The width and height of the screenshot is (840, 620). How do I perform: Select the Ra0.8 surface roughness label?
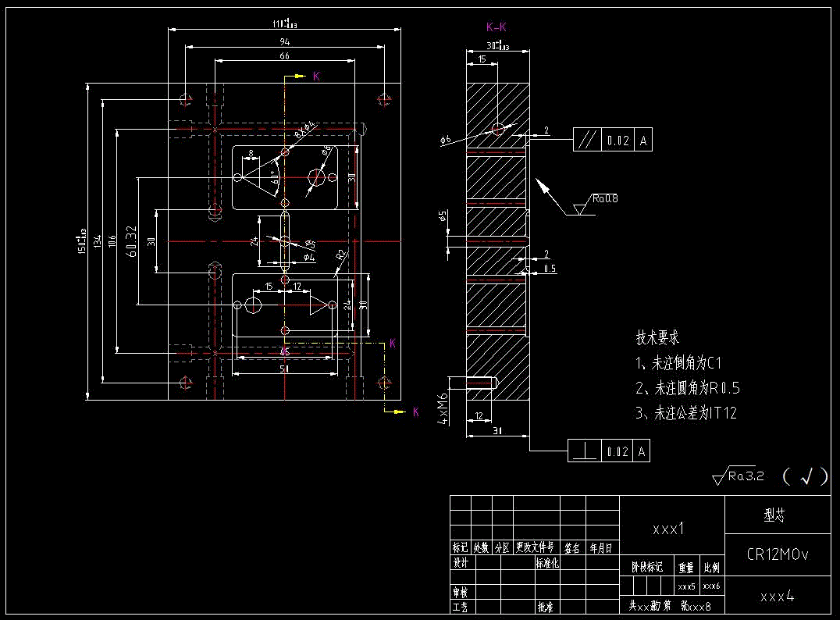pyautogui.click(x=605, y=199)
